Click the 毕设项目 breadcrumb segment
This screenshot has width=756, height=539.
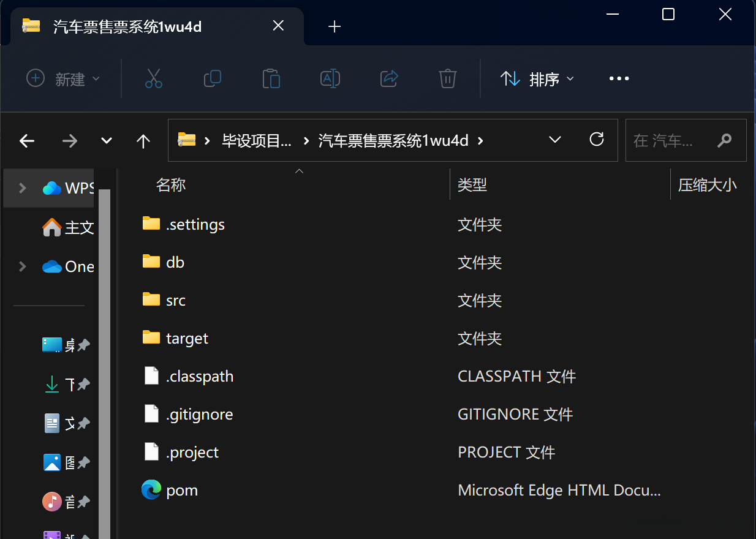click(x=256, y=141)
